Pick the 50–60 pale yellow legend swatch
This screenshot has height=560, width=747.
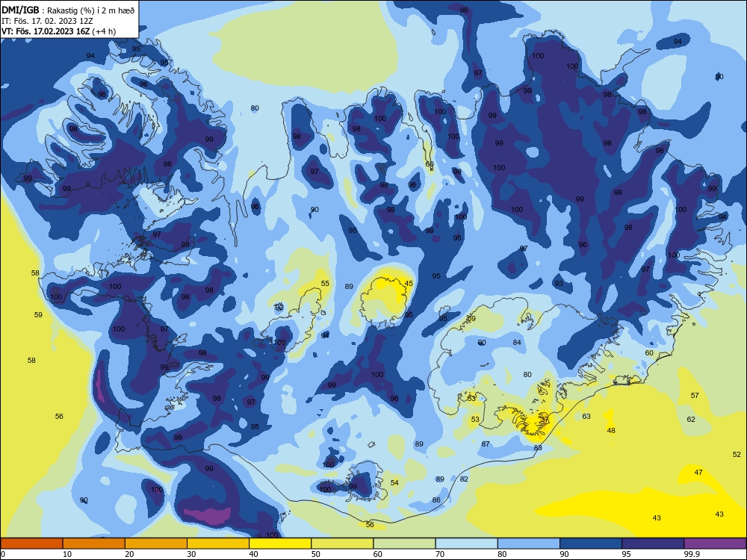(x=342, y=544)
